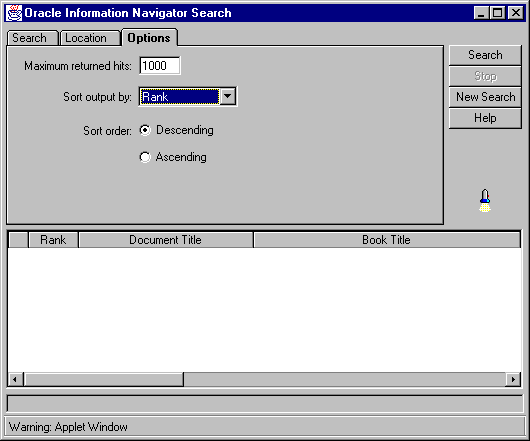
Task: Click the Document Title column header
Action: coord(166,240)
